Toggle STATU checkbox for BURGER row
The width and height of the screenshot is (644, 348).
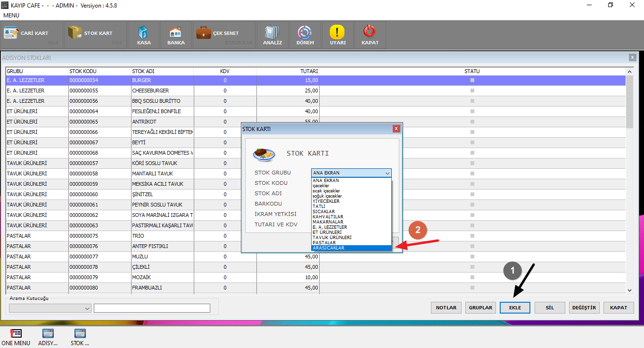click(x=472, y=80)
